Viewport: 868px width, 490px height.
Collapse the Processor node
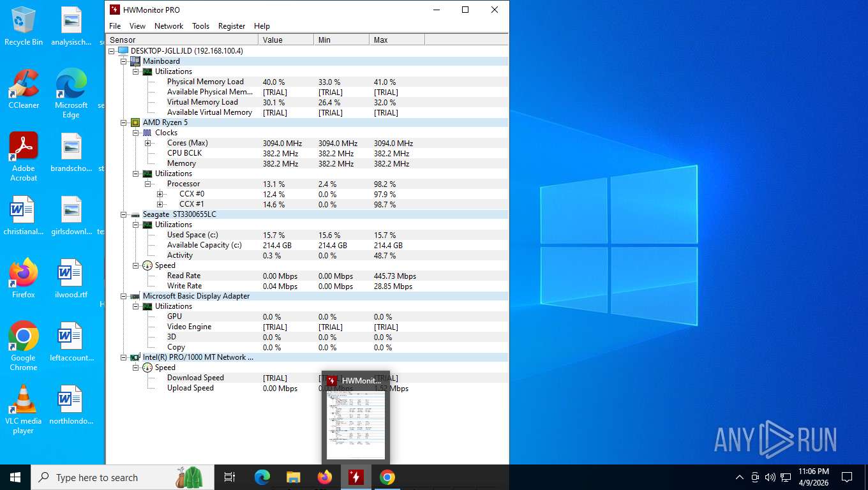148,184
